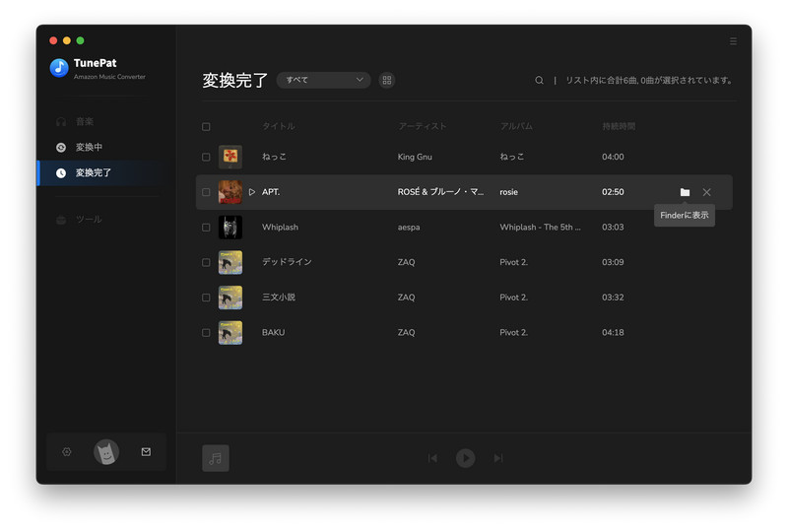Click the now-playing music note placeholder
The width and height of the screenshot is (788, 532).
[x=216, y=458]
